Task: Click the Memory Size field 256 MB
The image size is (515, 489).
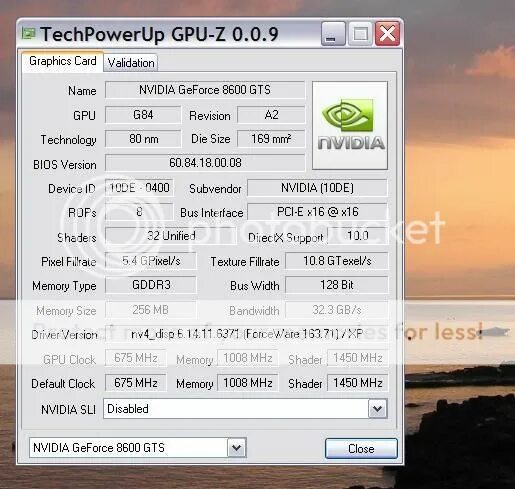Action: point(151,310)
